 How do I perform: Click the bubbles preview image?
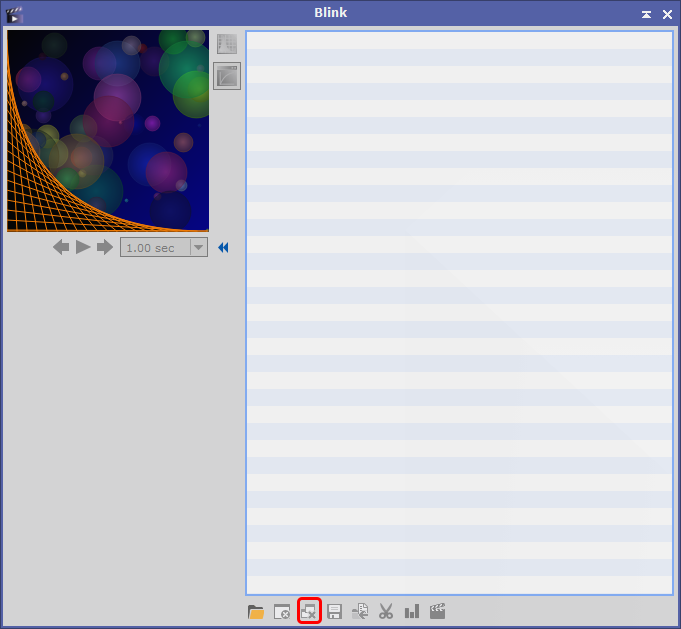pyautogui.click(x=108, y=131)
